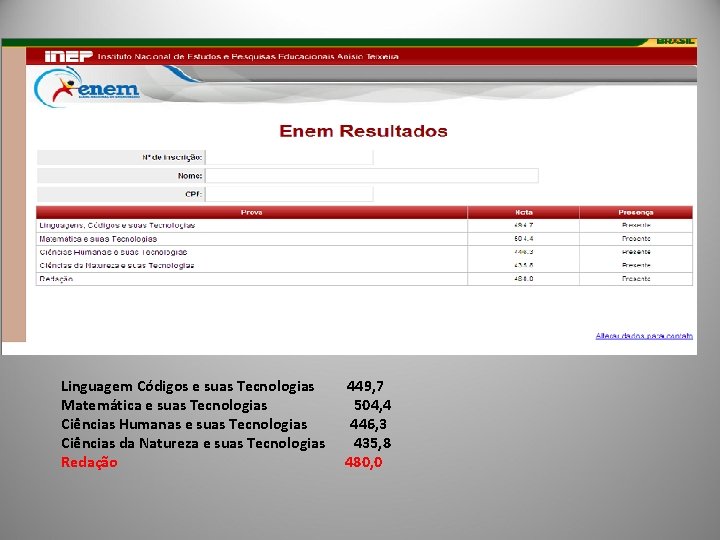Viewport: 720px width, 540px height.
Task: Click Ciências da Natureza slide text
Action: point(193,444)
